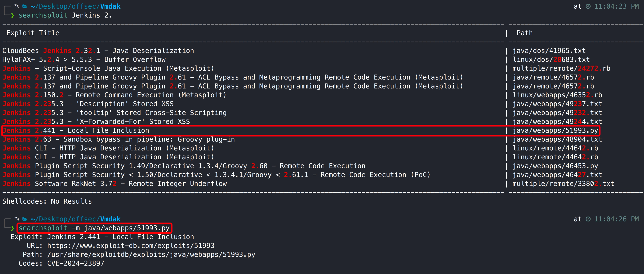Click the 'Shellcodes: No Results' line
This screenshot has height=274, width=644.
point(47,201)
